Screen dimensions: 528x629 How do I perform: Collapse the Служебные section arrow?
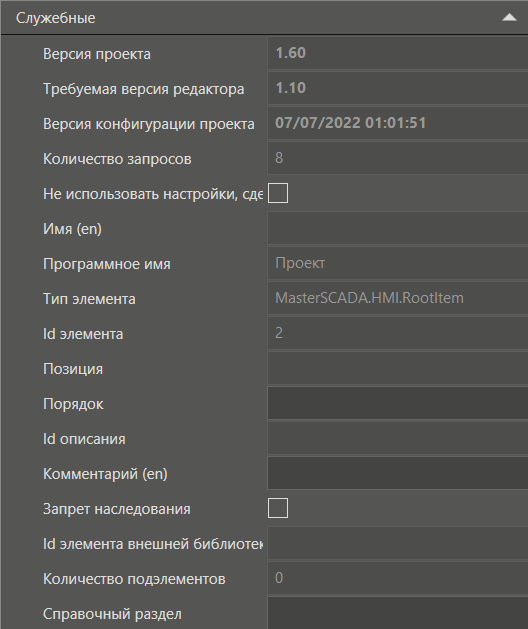[509, 17]
